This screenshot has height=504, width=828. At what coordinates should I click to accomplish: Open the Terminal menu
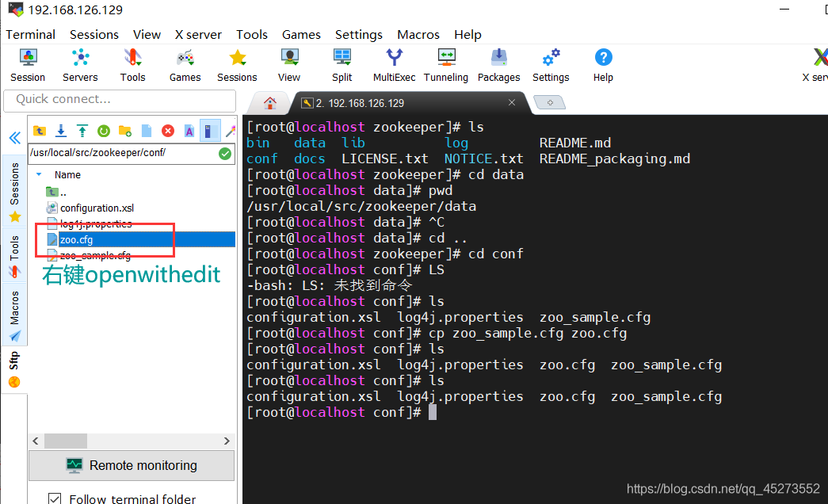31,34
